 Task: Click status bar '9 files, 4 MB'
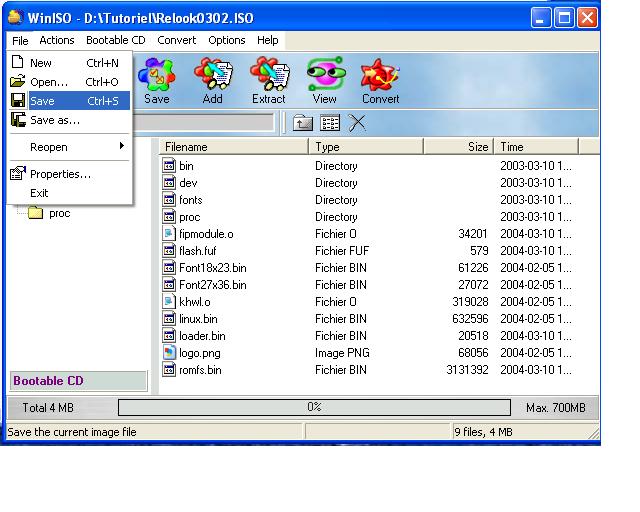[483, 432]
